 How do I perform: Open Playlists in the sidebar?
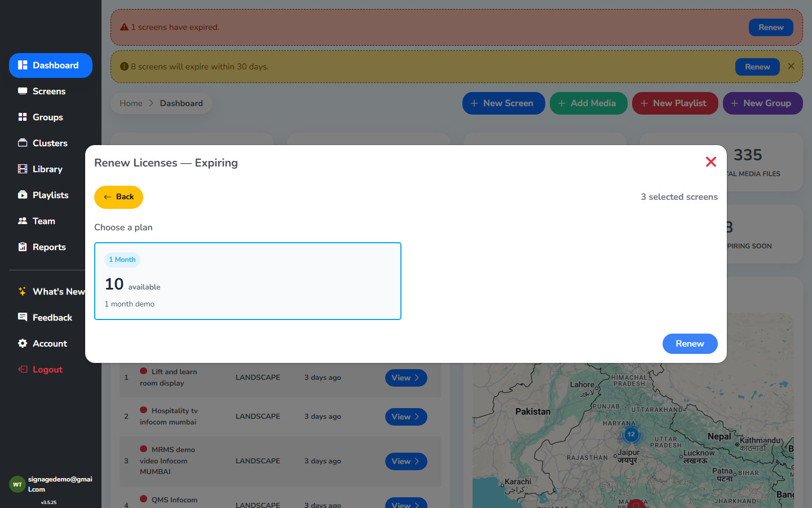coord(50,195)
